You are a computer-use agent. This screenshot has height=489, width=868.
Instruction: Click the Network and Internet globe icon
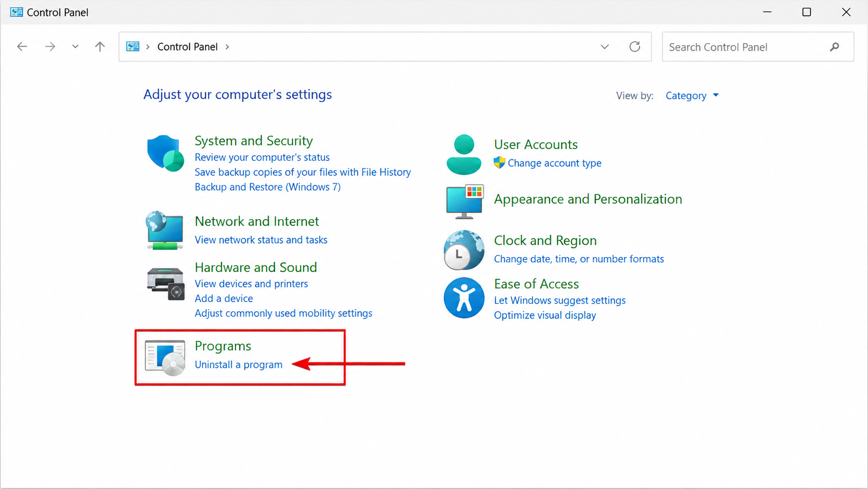[165, 230]
